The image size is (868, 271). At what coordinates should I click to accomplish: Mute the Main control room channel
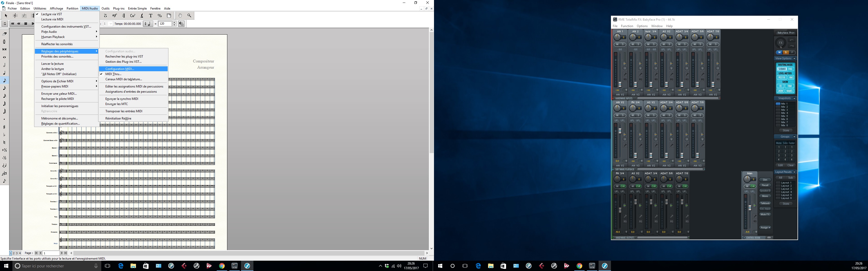click(x=747, y=186)
